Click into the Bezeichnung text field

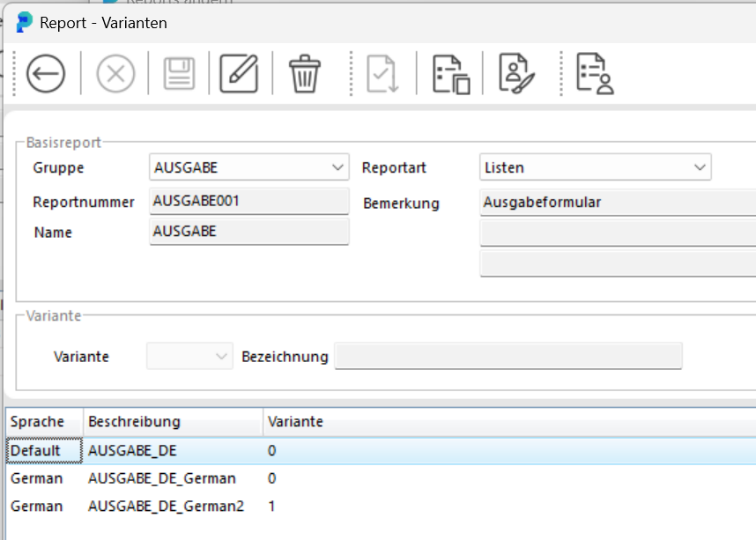(x=508, y=356)
